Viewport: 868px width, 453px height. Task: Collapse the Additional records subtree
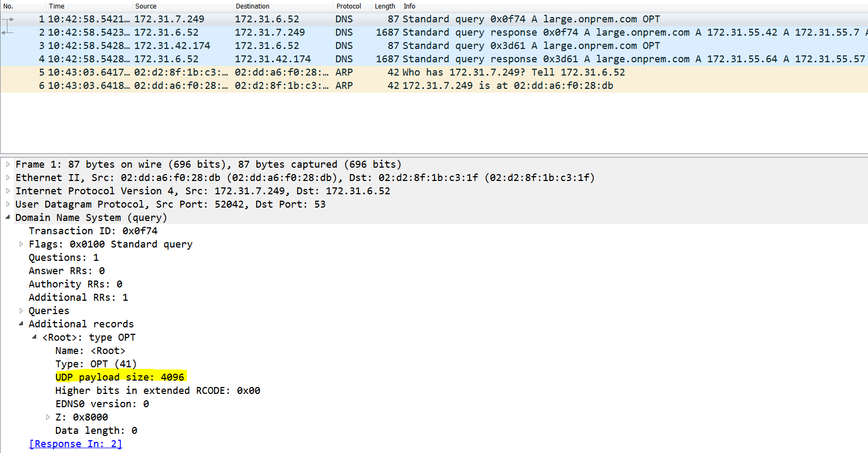pyautogui.click(x=21, y=324)
